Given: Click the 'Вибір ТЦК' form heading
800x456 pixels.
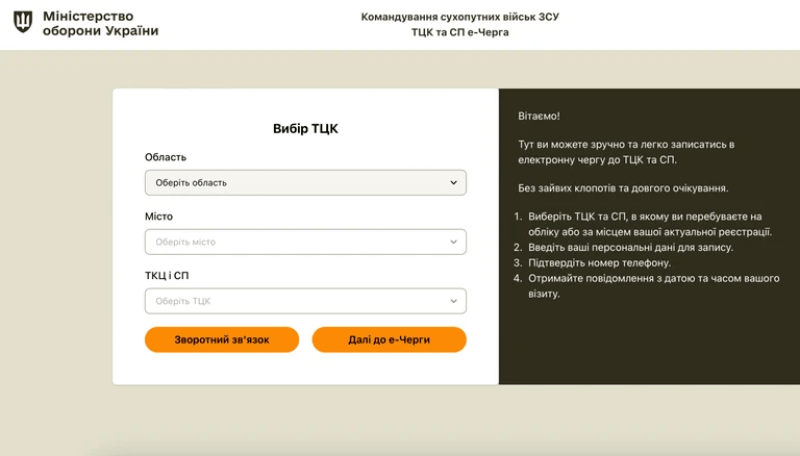Looking at the screenshot, I should point(305,129).
